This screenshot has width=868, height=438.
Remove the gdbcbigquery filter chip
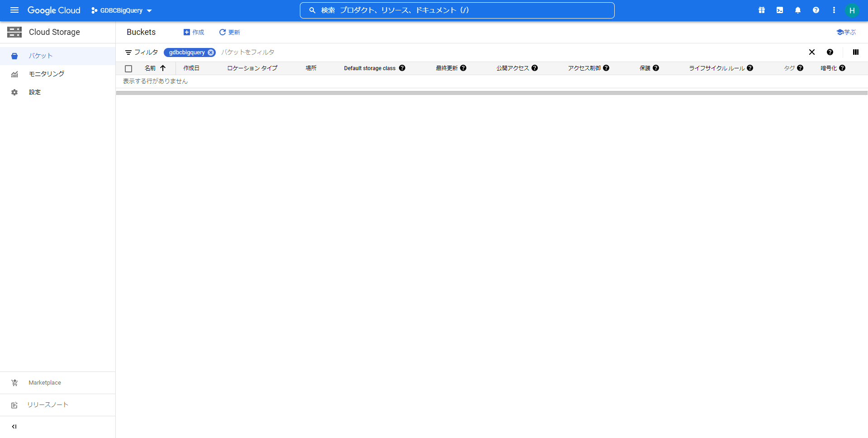pos(211,52)
